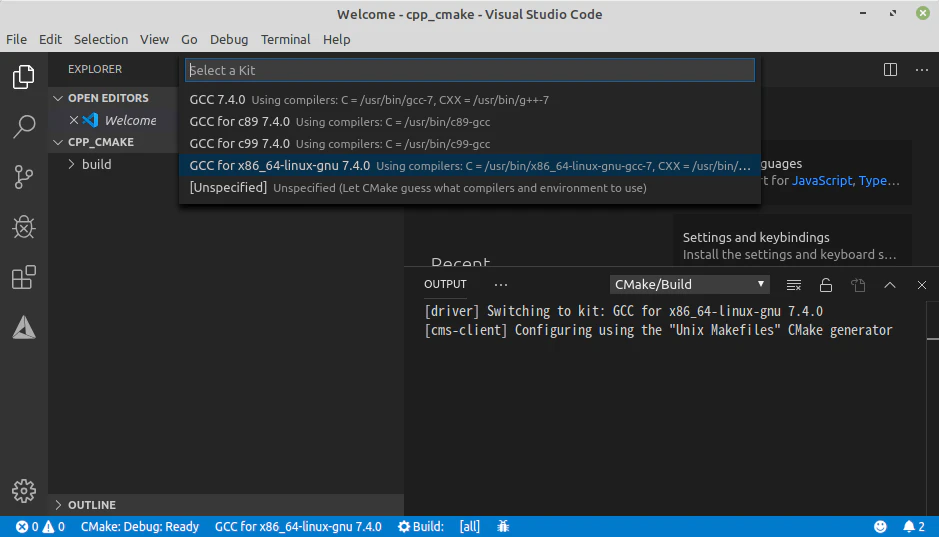This screenshot has height=537, width=939.
Task: Open the Manage gear icon
Action: coord(24,491)
